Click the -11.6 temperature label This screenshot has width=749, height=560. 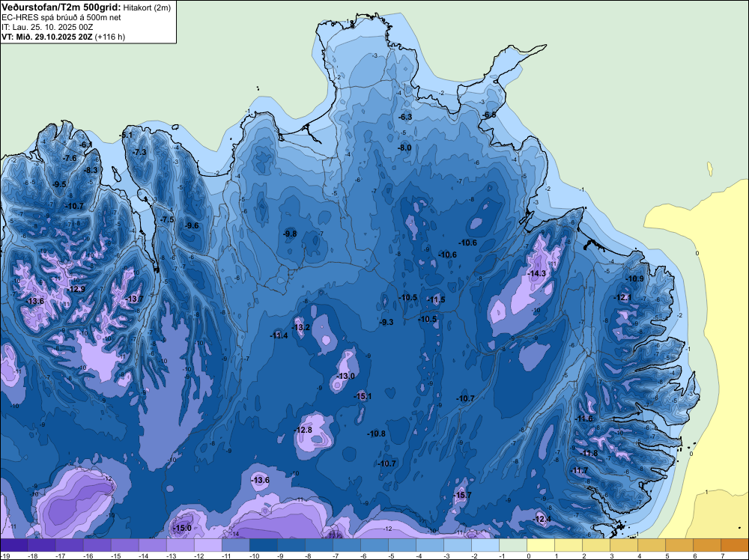click(583, 419)
